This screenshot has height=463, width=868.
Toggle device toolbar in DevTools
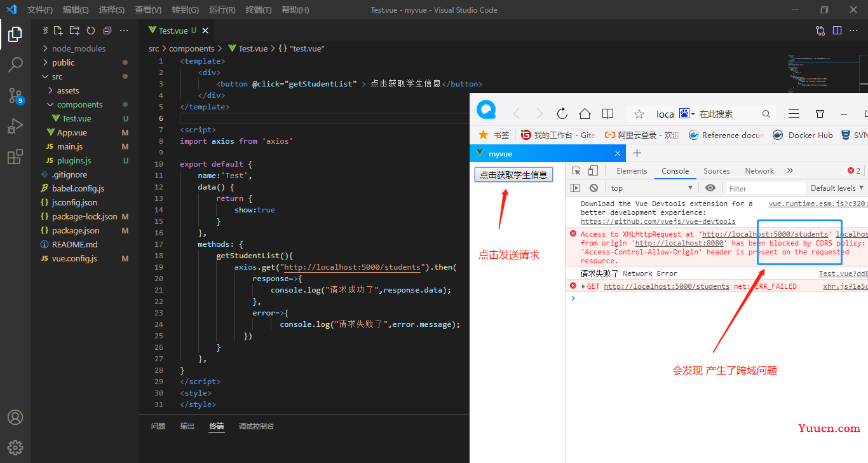(593, 171)
